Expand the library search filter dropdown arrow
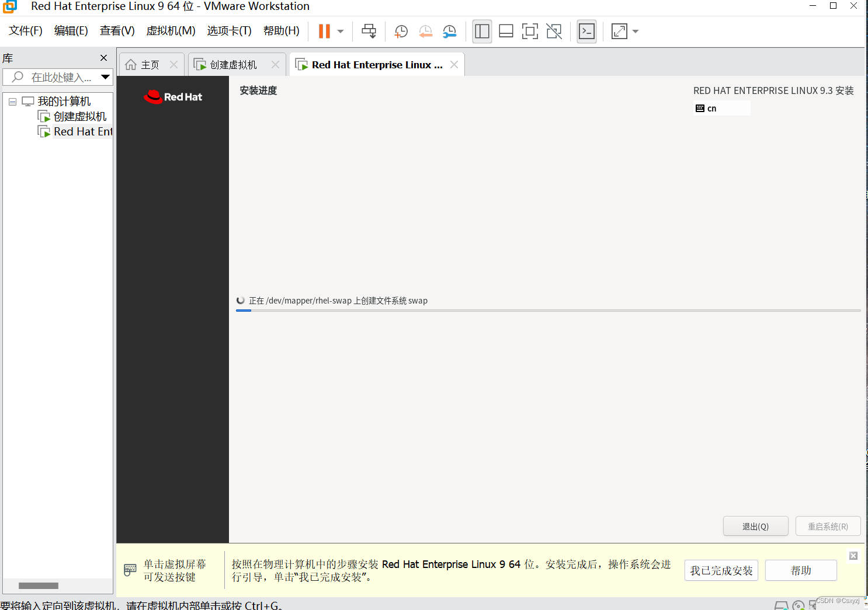The width and height of the screenshot is (868, 610). [x=106, y=77]
